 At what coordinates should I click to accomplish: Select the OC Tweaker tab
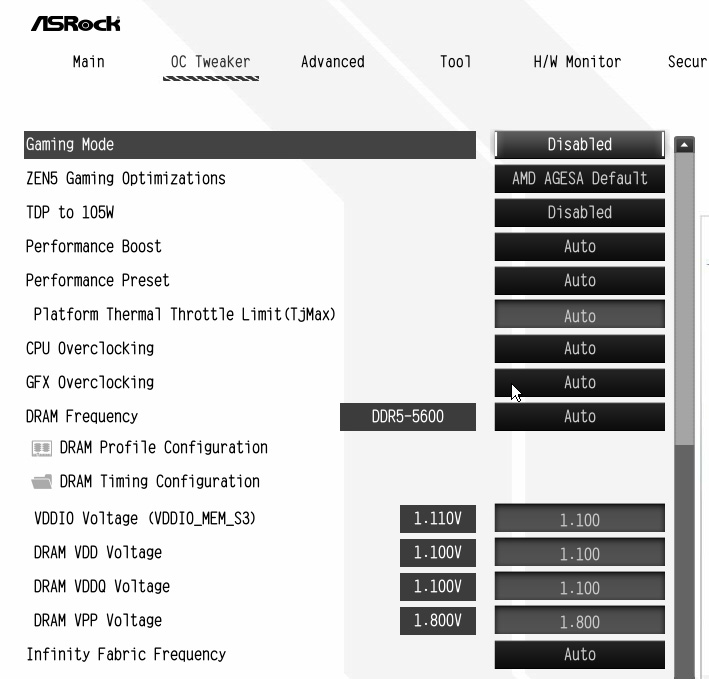tap(211, 61)
